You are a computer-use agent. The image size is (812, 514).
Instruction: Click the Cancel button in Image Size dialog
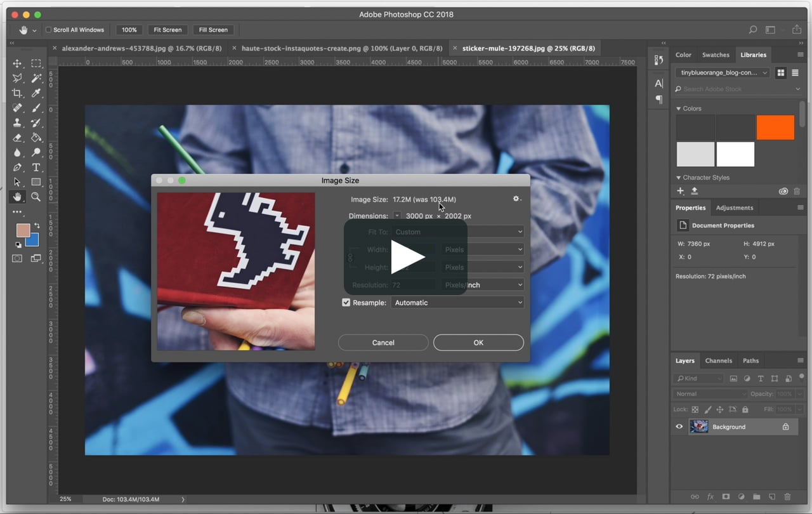[x=383, y=342]
